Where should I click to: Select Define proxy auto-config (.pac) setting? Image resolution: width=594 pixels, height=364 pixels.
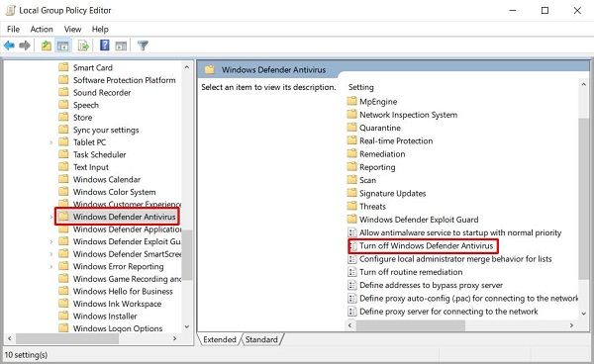468,298
